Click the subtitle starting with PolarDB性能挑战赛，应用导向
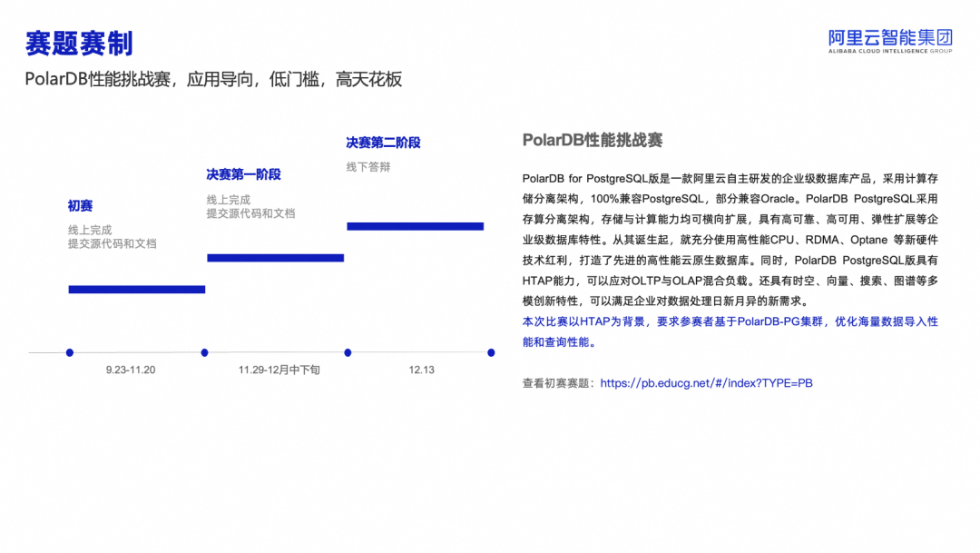Screen dimensions: 980x553 click(x=213, y=79)
